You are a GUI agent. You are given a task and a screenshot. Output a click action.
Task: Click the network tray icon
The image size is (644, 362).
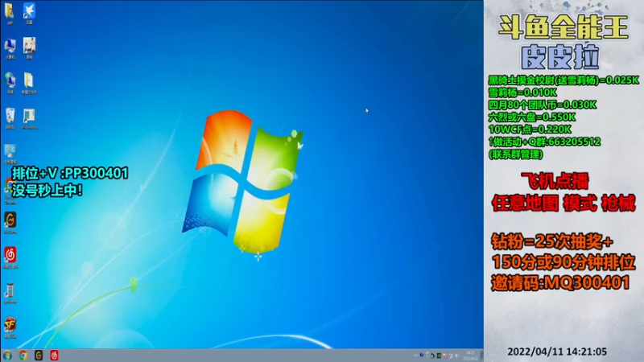tap(451, 356)
